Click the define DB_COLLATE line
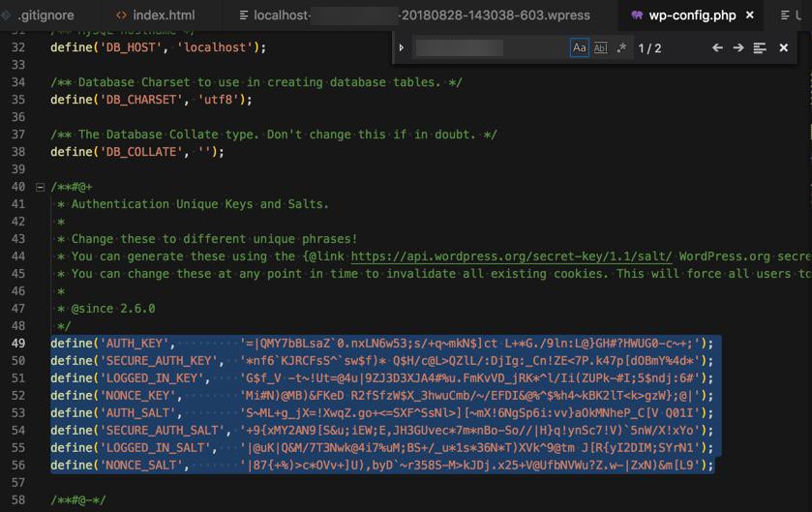This screenshot has width=812, height=512. coord(137,152)
